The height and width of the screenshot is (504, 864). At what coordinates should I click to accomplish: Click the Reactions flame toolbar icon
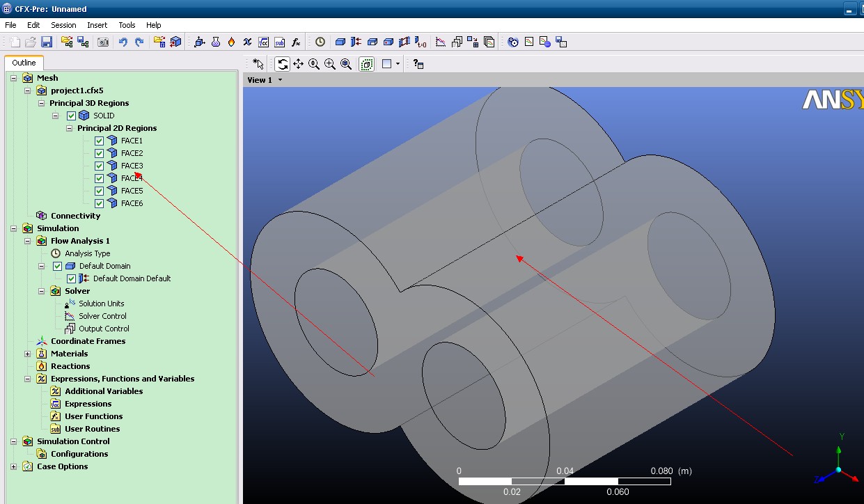click(x=231, y=42)
